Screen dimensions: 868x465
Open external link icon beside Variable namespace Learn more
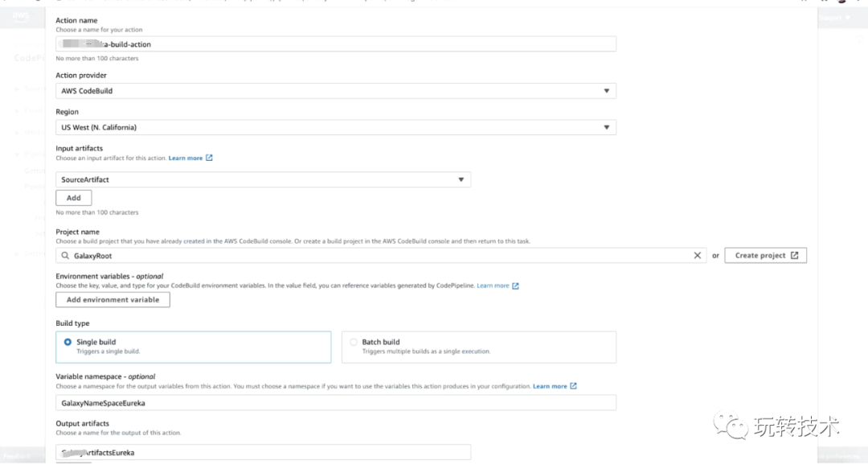click(573, 386)
